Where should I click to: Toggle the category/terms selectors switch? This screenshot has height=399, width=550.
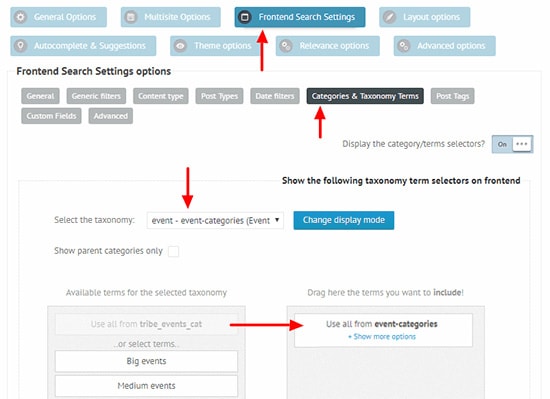(x=512, y=144)
